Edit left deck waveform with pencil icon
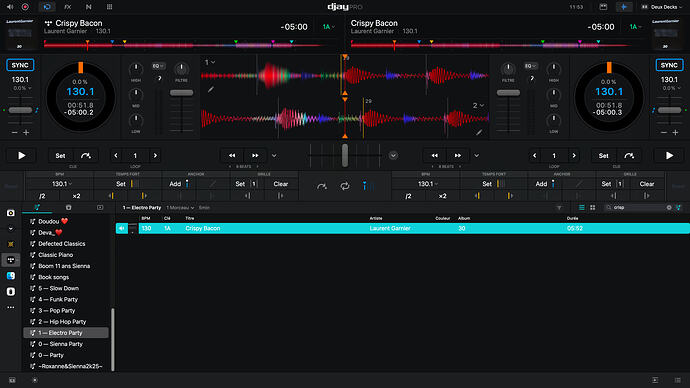 (211, 90)
